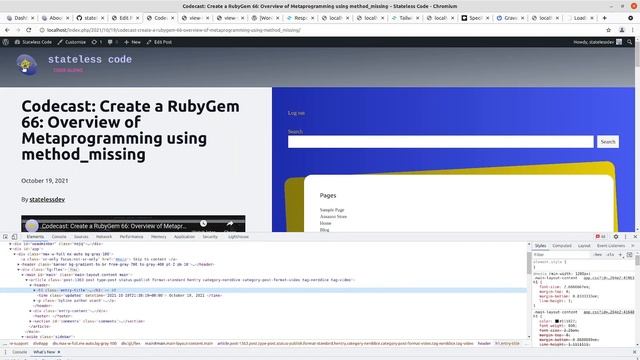640x360 pixels.
Task: Switch to the DevTools Console tab
Action: click(59, 237)
